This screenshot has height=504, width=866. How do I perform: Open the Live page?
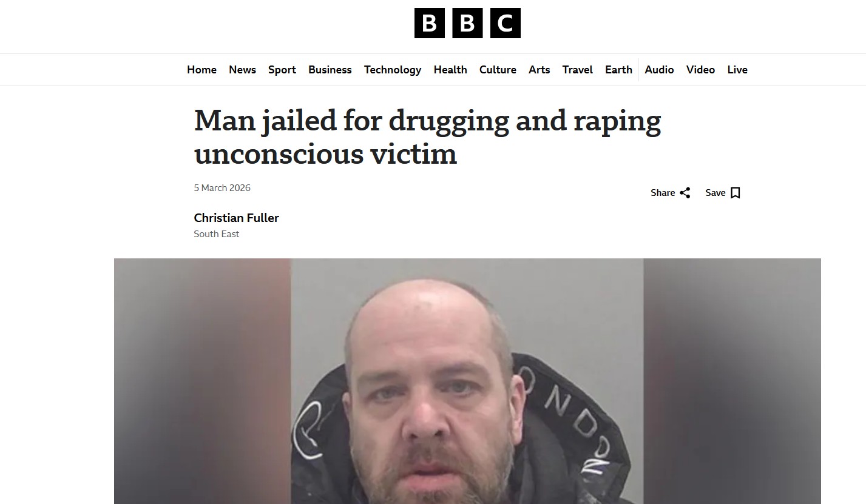737,70
